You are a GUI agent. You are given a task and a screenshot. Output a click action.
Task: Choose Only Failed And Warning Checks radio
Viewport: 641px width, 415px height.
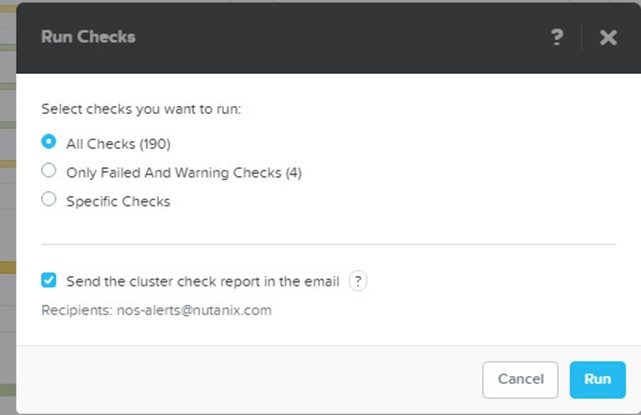click(x=49, y=170)
